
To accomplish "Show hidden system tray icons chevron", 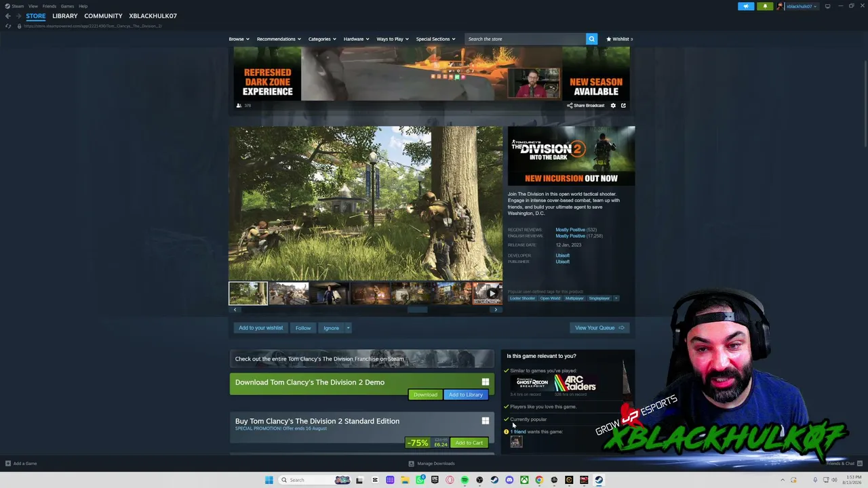I will pos(783,480).
